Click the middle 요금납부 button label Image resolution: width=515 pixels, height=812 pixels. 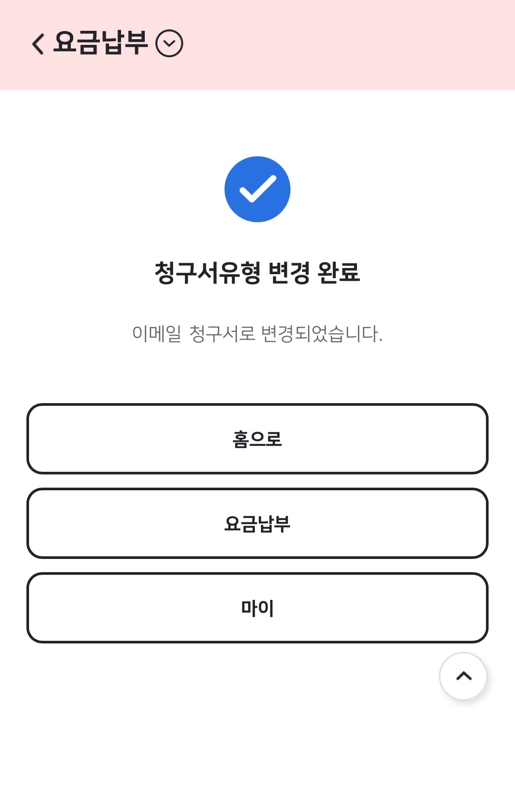tap(257, 524)
